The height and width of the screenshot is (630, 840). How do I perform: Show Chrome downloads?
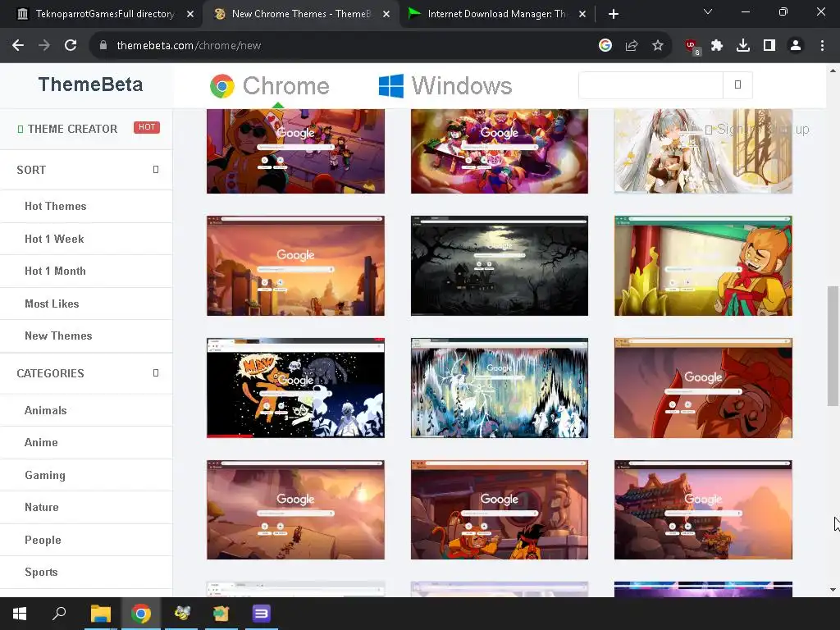pos(743,46)
